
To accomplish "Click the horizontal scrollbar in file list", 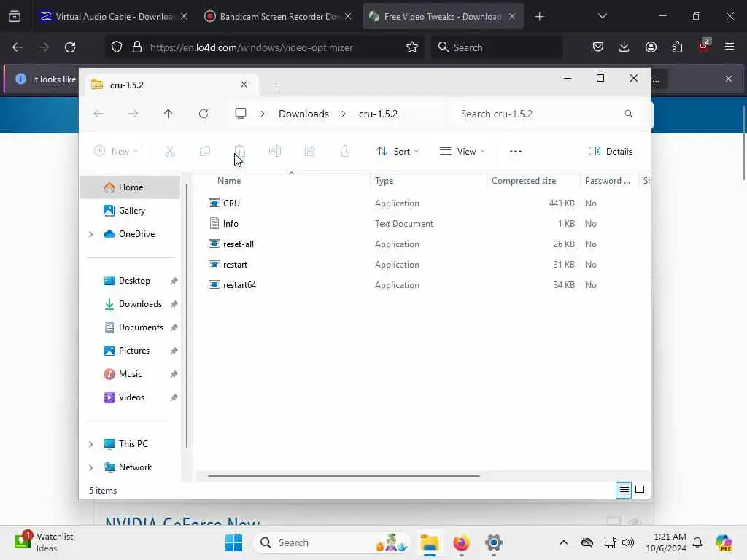I will pyautogui.click(x=344, y=475).
